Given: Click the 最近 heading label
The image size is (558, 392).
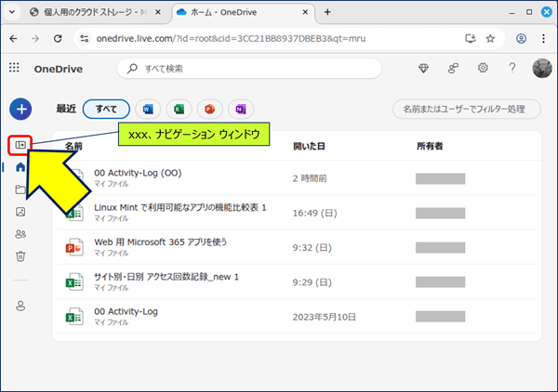Looking at the screenshot, I should 66,109.
